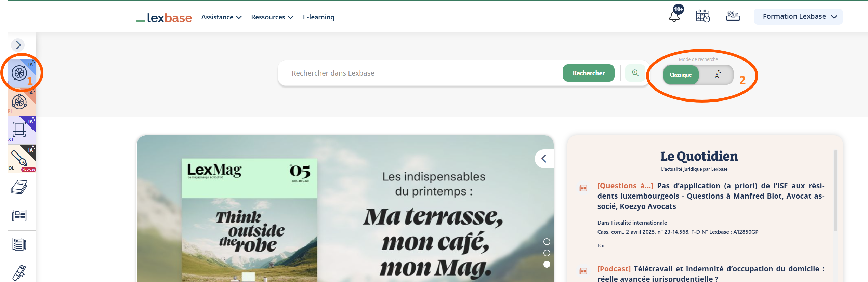Expand the left sidebar with chevron

pyautogui.click(x=18, y=45)
